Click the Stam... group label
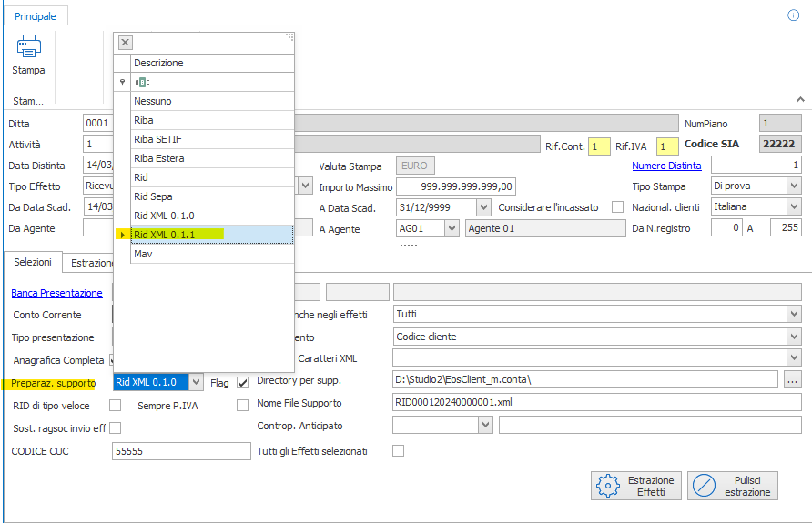 coord(28,101)
